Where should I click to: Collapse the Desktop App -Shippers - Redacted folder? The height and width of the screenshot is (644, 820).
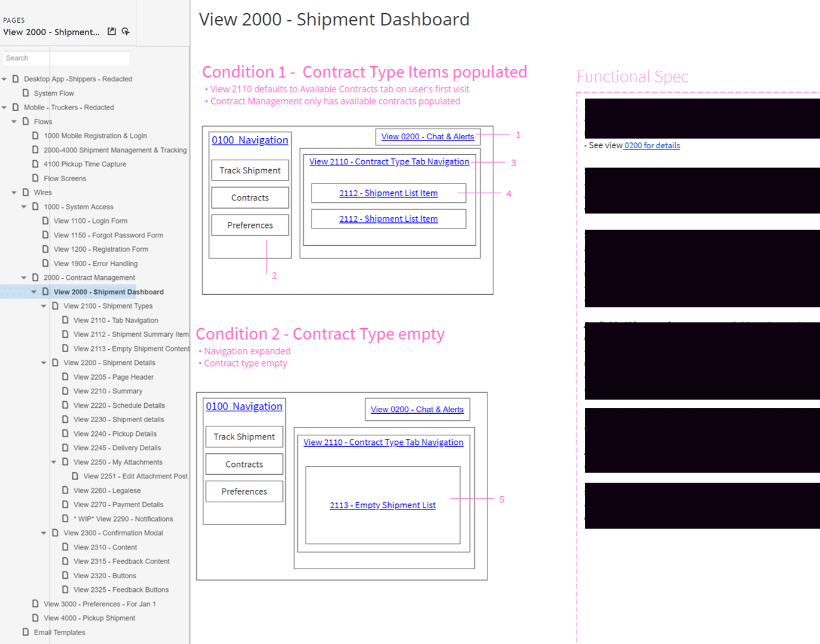point(5,79)
